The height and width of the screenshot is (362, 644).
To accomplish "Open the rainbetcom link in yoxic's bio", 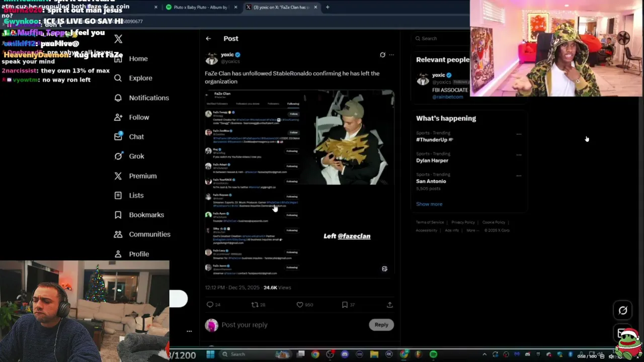I will pos(447,97).
